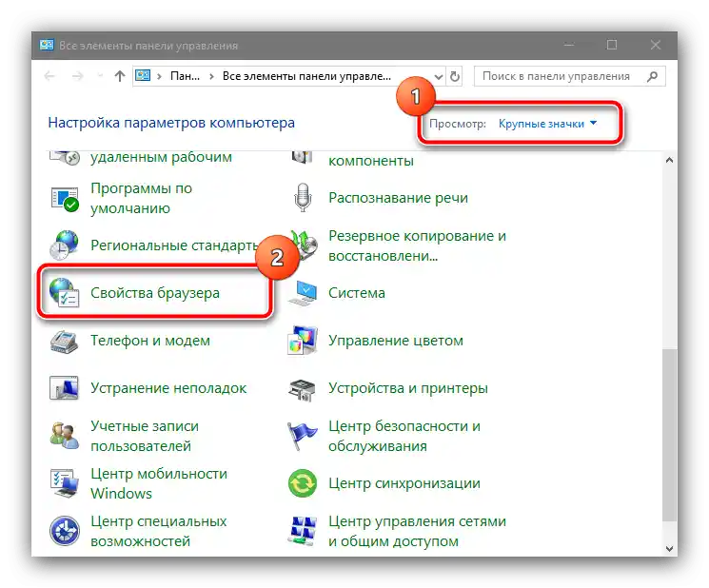Open Распознавание речи text link
The image size is (709, 588).
(x=399, y=198)
